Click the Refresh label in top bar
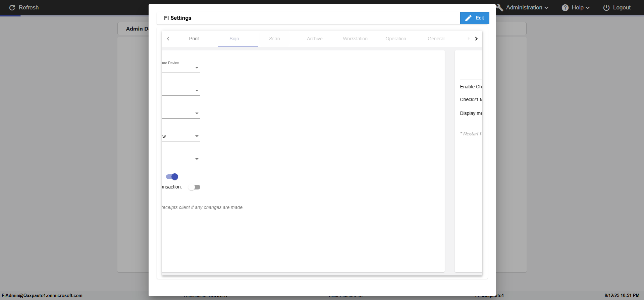Image resolution: width=644 pixels, height=300 pixels. tap(29, 7)
